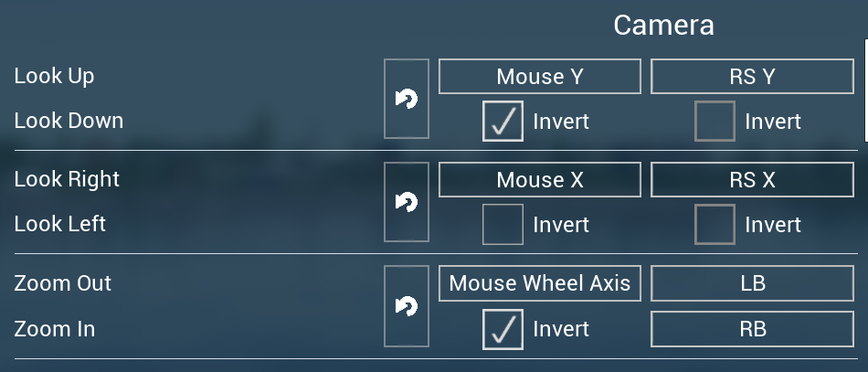Viewport: 868px width, 372px height.
Task: Select the Look Left action label
Action: click(x=60, y=224)
